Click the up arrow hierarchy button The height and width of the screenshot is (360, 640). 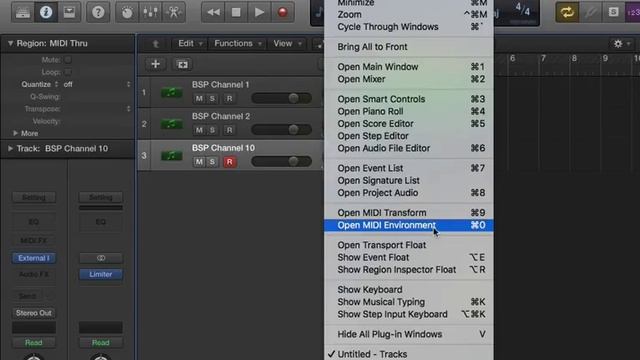156,44
